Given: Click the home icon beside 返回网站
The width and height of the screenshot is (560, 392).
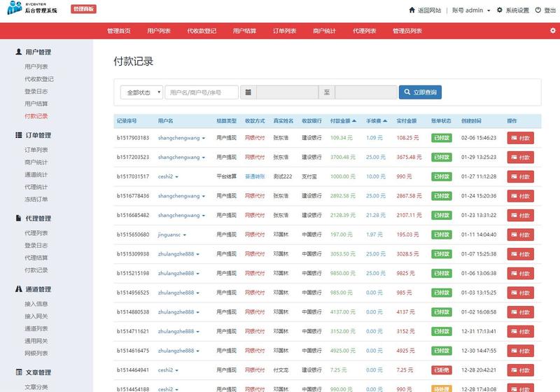Looking at the screenshot, I should pos(412,10).
